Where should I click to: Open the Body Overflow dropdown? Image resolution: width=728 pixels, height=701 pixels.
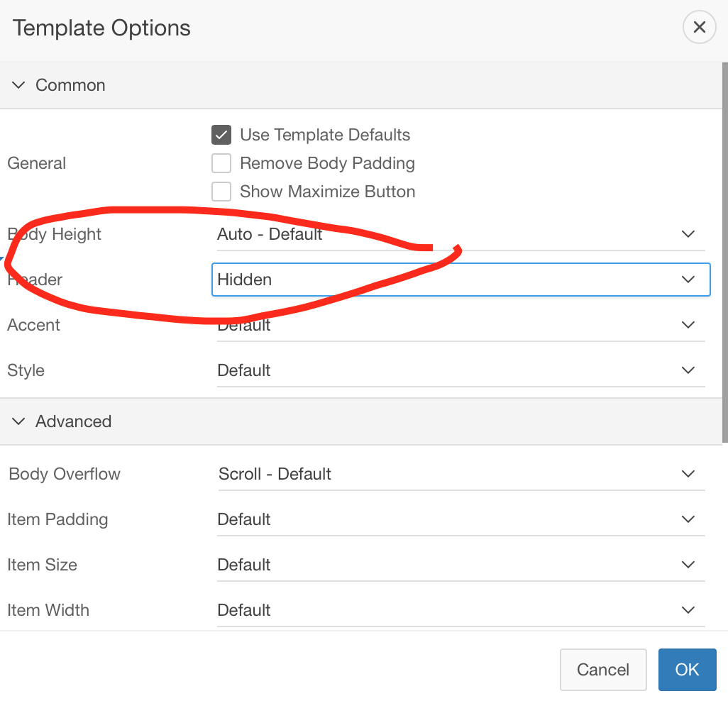[x=461, y=473]
